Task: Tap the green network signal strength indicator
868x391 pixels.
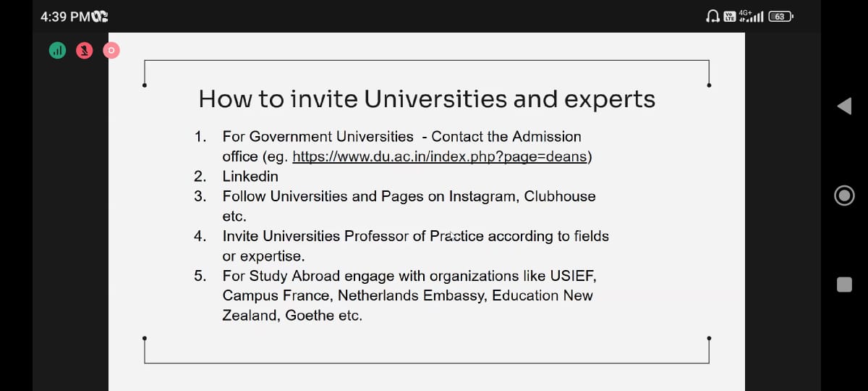Action: [58, 51]
